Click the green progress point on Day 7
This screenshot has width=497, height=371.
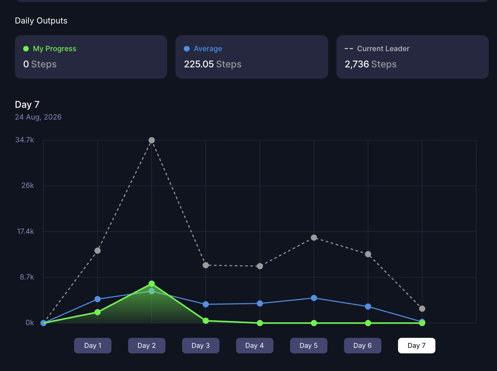pyautogui.click(x=422, y=323)
